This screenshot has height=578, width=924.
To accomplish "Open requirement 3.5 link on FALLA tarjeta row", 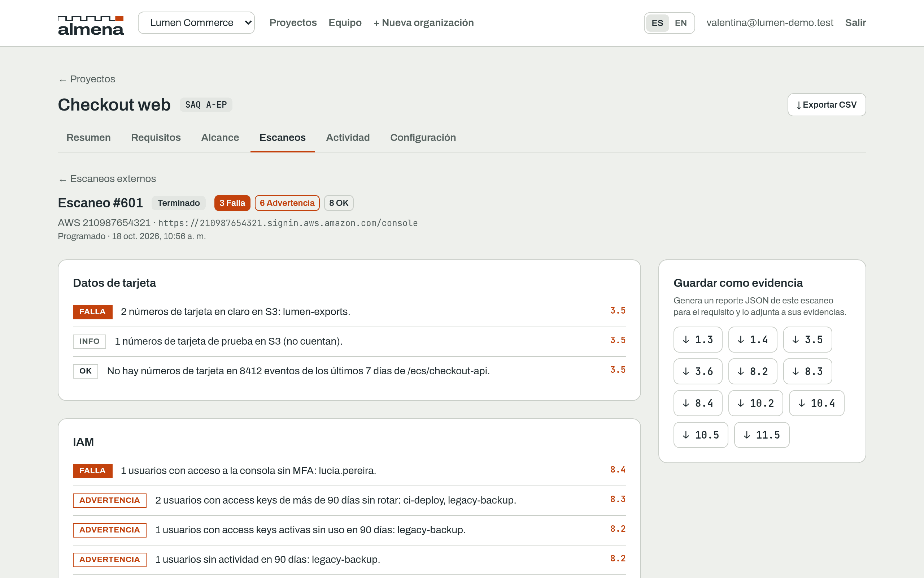I will [618, 310].
